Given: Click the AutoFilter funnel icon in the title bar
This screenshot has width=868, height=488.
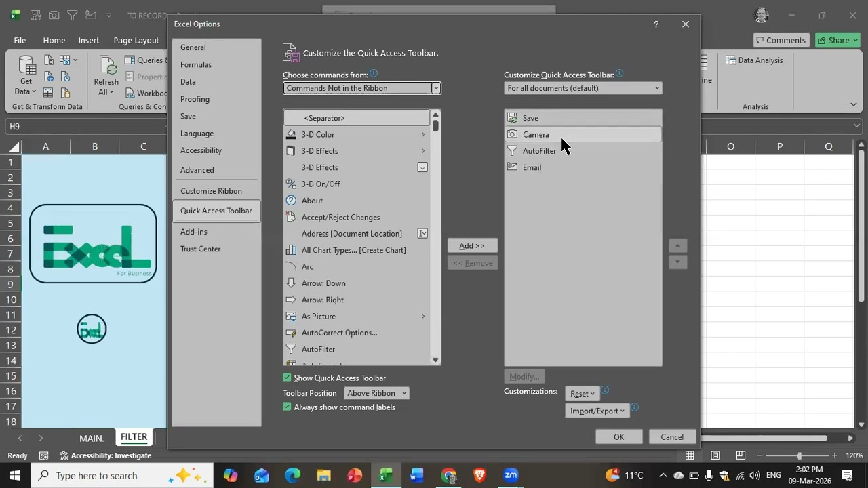Looking at the screenshot, I should click(73, 15).
